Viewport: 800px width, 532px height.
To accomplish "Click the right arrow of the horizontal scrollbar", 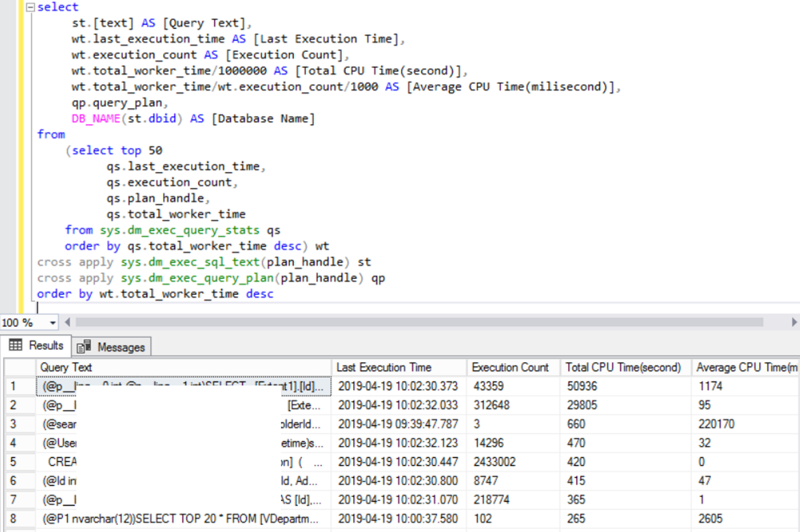I will 795,322.
